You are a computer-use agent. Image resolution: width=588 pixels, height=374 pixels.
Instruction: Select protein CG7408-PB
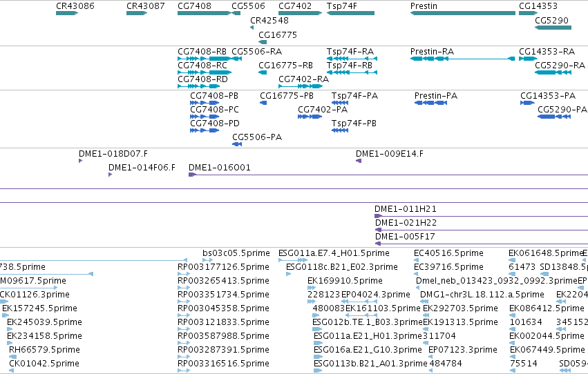[205, 103]
